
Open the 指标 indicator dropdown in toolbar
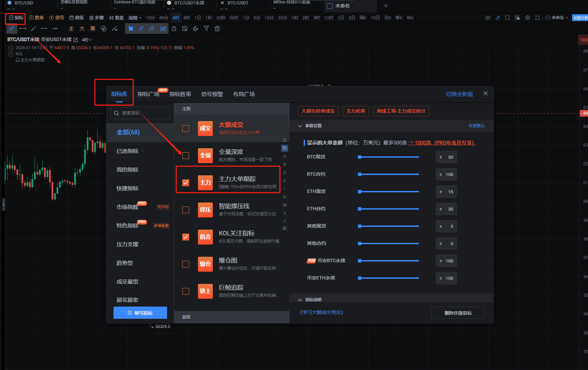pos(16,18)
